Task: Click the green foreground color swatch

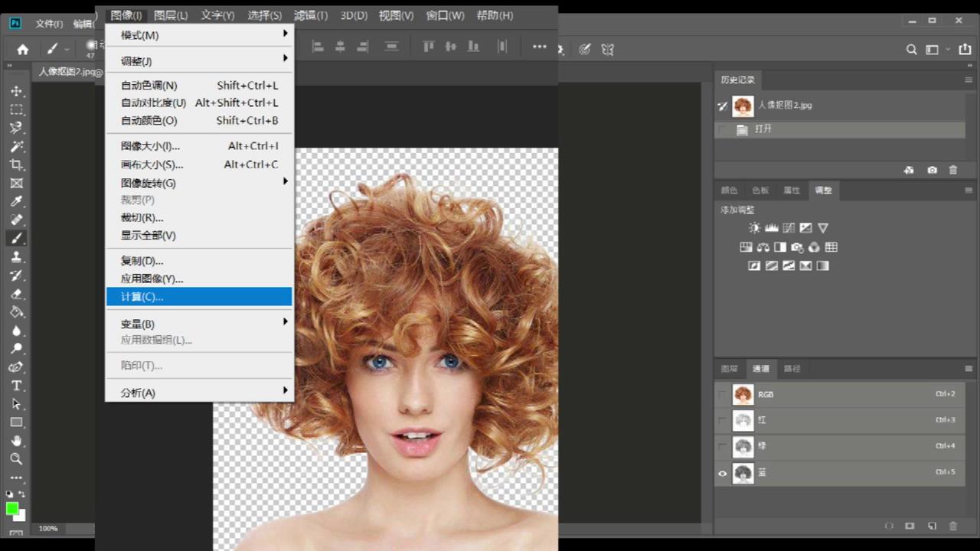Action: [x=12, y=509]
